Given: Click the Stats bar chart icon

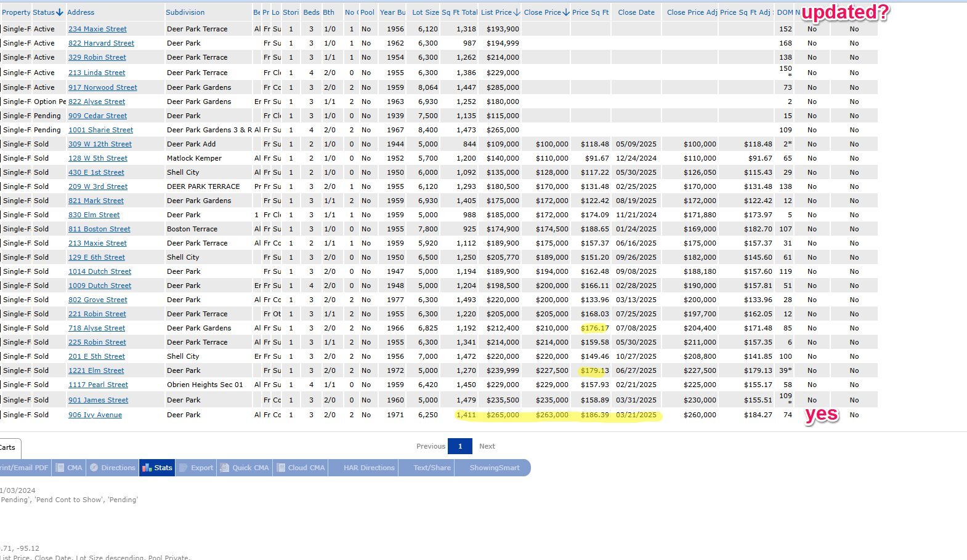Looking at the screenshot, I should click(147, 468).
